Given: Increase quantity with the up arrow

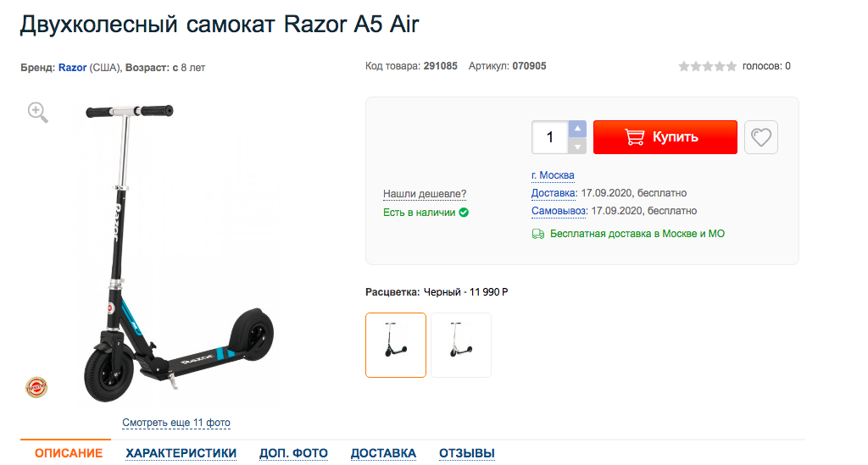Looking at the screenshot, I should pos(577,129).
